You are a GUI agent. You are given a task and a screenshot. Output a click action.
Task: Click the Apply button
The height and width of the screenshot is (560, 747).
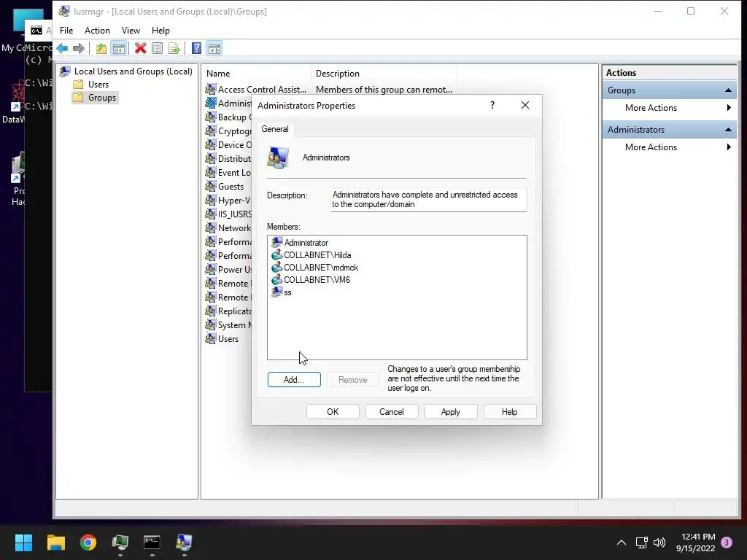[x=451, y=412]
